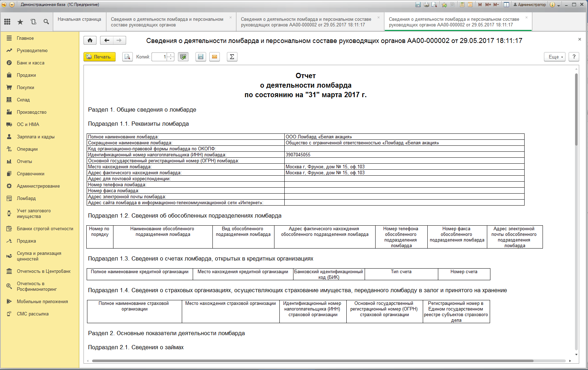Click the search magnifier in the top panel

pyautogui.click(x=46, y=22)
